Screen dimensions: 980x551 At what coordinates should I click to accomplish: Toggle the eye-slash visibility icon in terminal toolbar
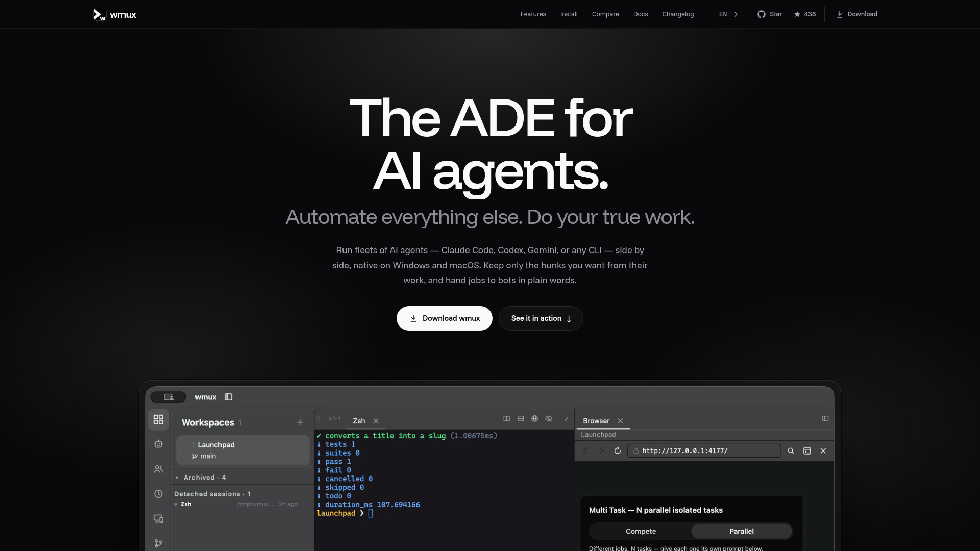click(x=549, y=419)
